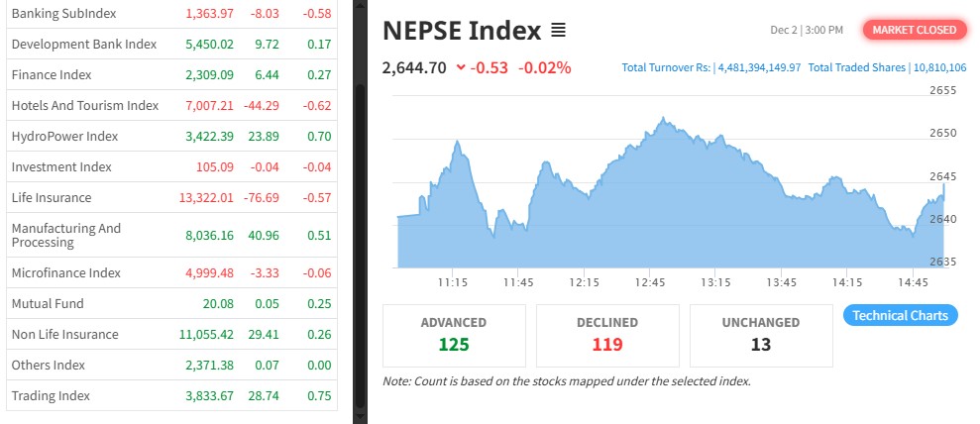
Task: Open the NEPSE Index hamburger menu icon
Action: pyautogui.click(x=558, y=31)
